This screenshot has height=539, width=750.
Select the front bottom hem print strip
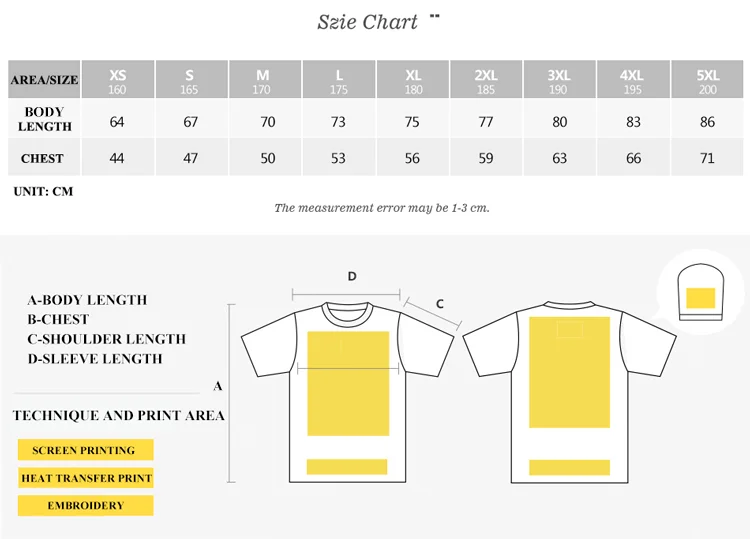tap(347, 467)
